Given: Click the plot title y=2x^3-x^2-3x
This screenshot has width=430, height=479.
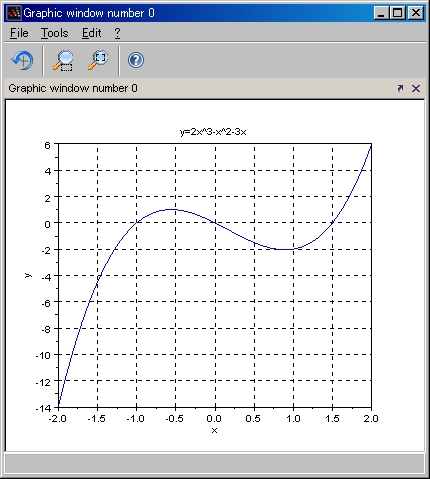Looking at the screenshot, I should [x=213, y=132].
